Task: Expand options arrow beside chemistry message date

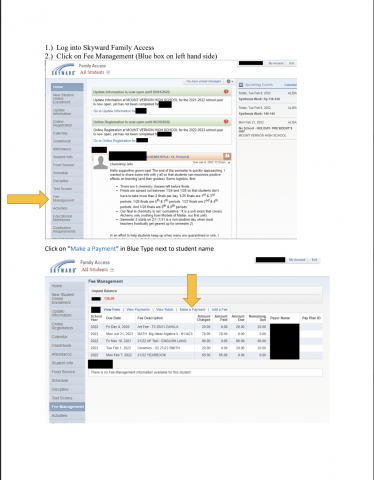Action: click(229, 162)
